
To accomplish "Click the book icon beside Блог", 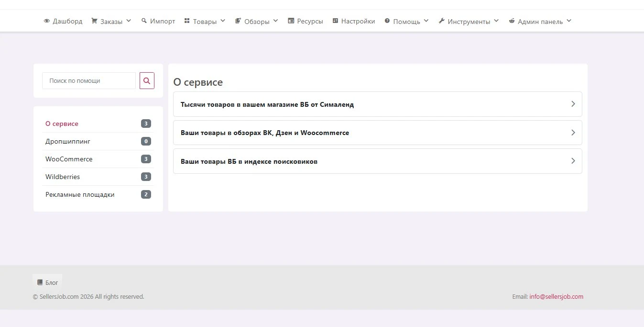I will [40, 282].
